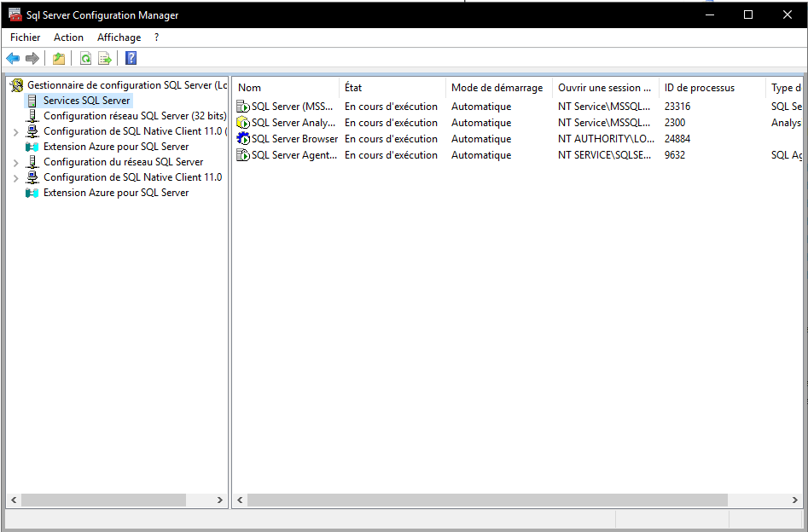808x532 pixels.
Task: Open the Affichage menu
Action: tap(119, 37)
